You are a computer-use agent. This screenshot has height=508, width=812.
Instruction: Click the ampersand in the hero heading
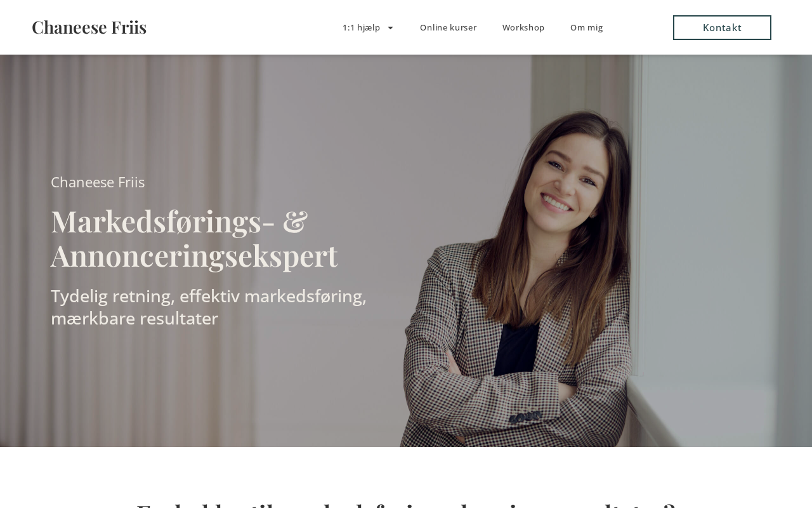pyautogui.click(x=295, y=221)
